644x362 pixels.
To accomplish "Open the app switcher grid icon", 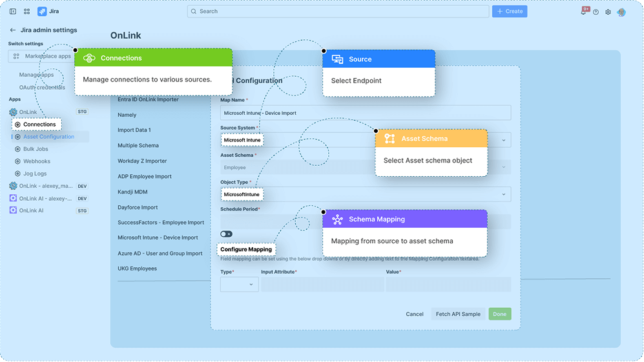I will (x=26, y=12).
